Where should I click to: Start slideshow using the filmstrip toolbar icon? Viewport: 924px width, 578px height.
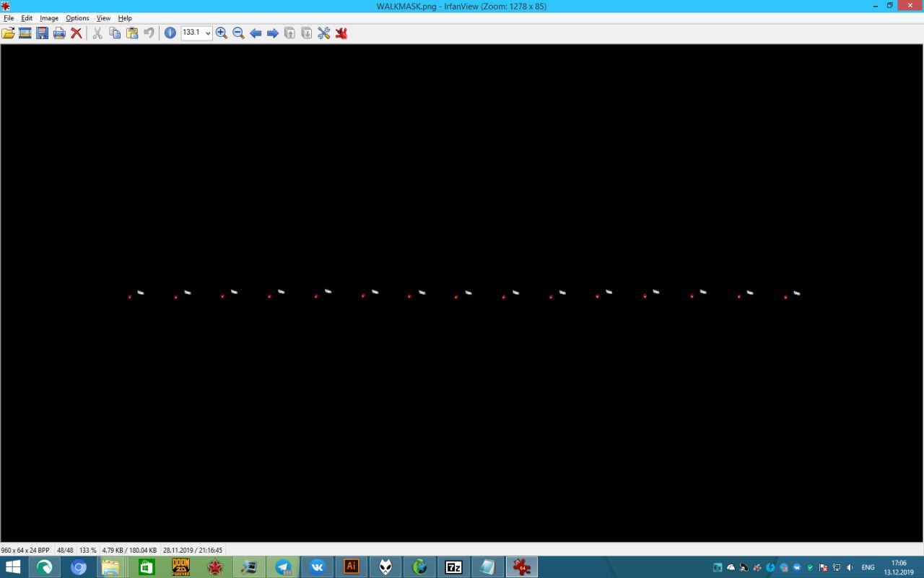25,33
